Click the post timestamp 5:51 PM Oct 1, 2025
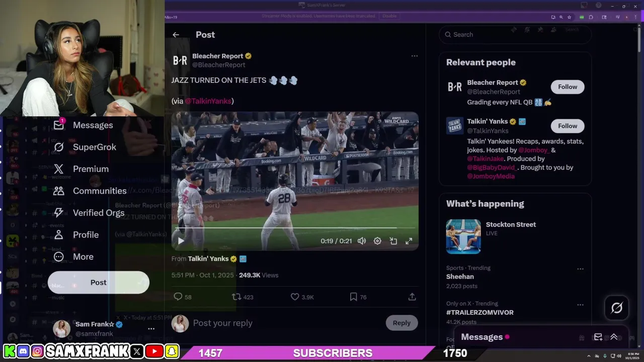Screen dimensions: 644x362 tap(202, 275)
